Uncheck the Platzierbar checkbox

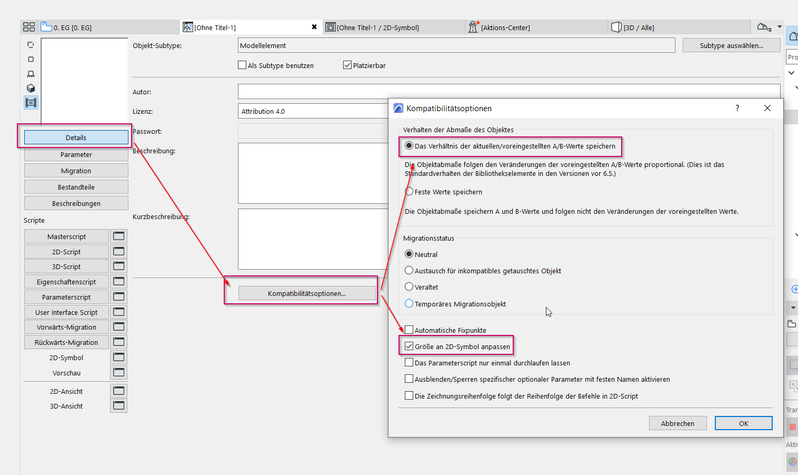pyautogui.click(x=348, y=65)
